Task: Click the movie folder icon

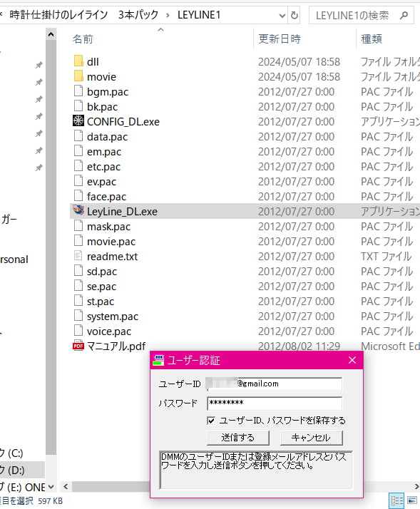Action: click(78, 76)
